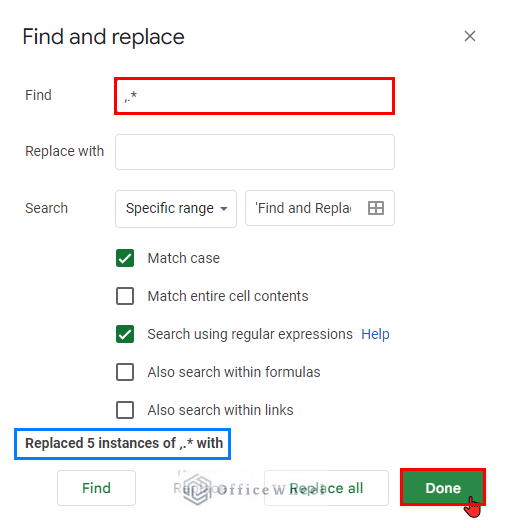Image resolution: width=507 pixels, height=528 pixels.
Task: Click the Find and replace dialog title
Action: 103,37
